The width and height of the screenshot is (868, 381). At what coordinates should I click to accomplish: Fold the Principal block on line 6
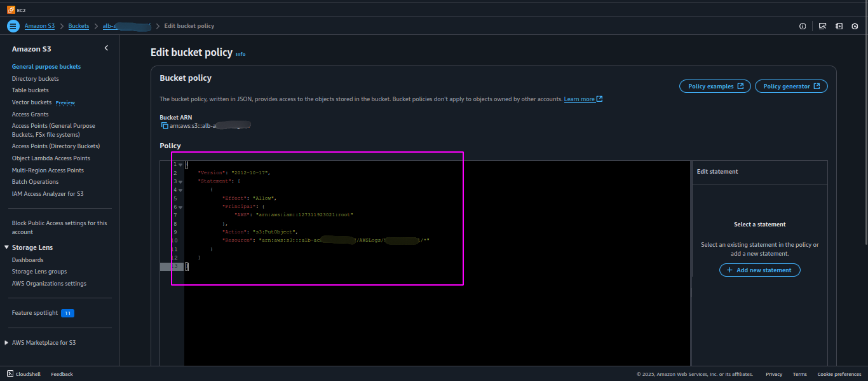tap(180, 207)
